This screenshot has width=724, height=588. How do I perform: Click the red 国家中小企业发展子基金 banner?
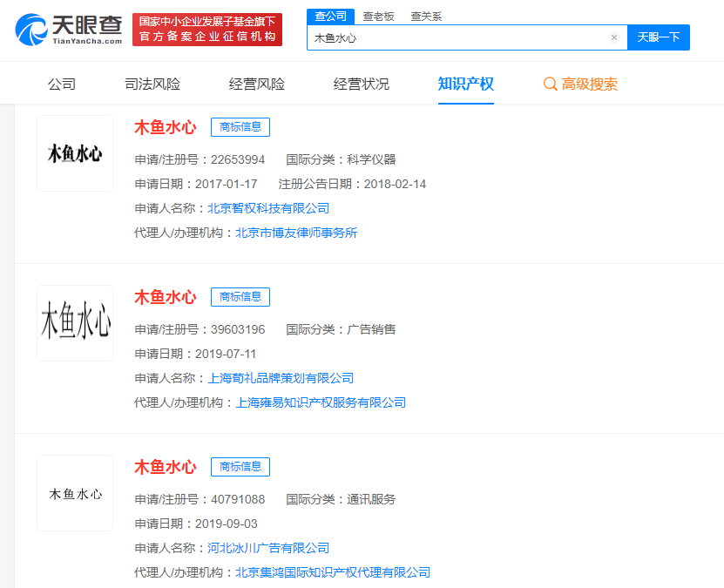pos(206,30)
